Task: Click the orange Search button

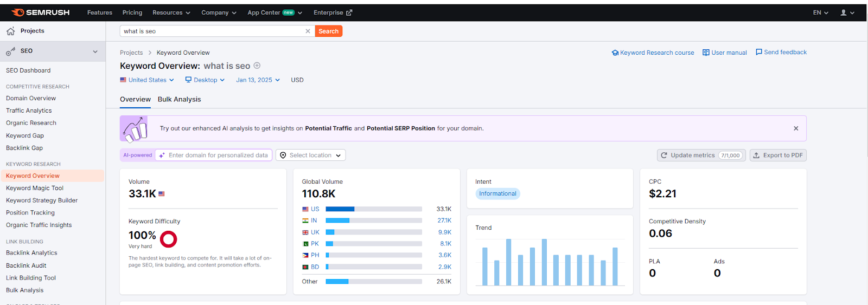Action: (x=328, y=31)
